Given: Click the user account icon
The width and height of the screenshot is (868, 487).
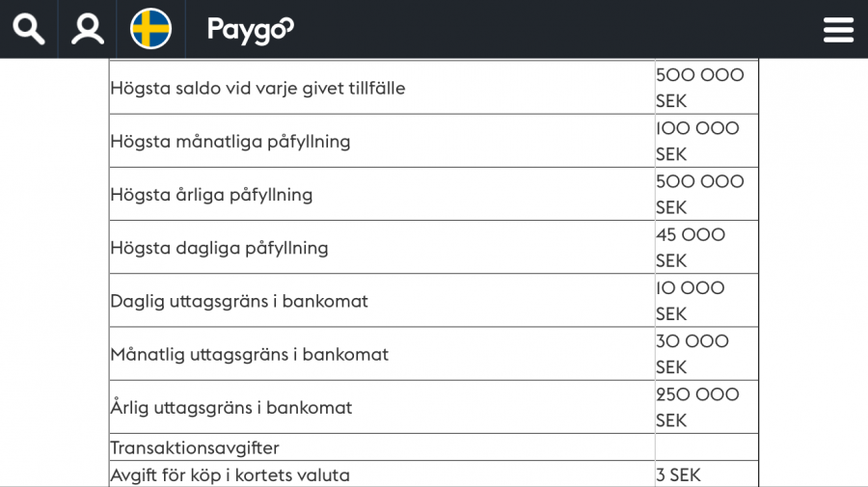Looking at the screenshot, I should (x=88, y=29).
